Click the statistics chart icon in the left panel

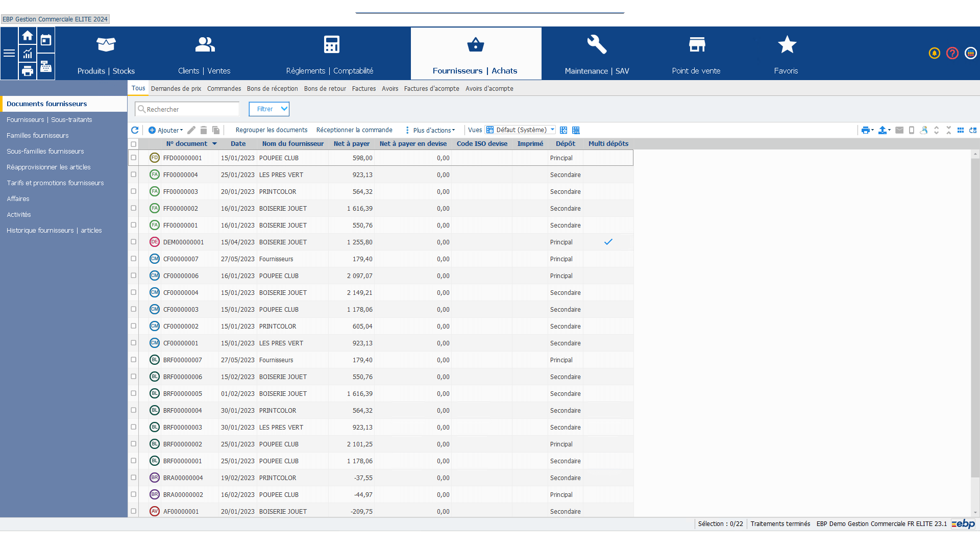pyautogui.click(x=28, y=53)
